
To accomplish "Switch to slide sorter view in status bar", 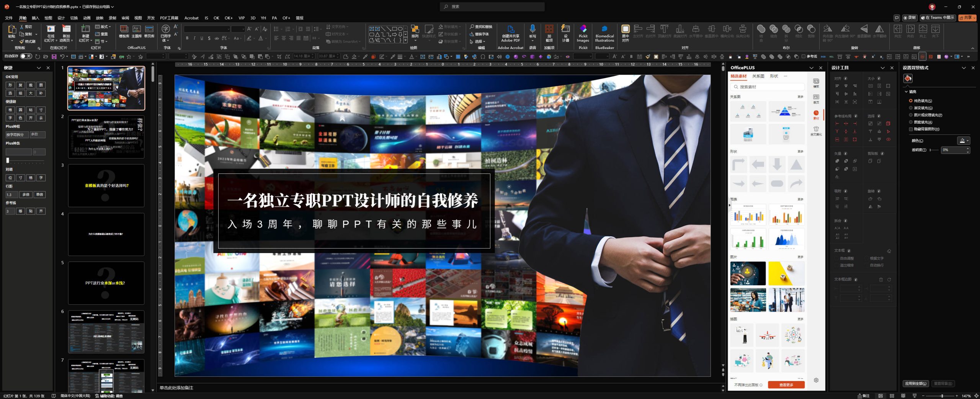I will click(x=892, y=396).
